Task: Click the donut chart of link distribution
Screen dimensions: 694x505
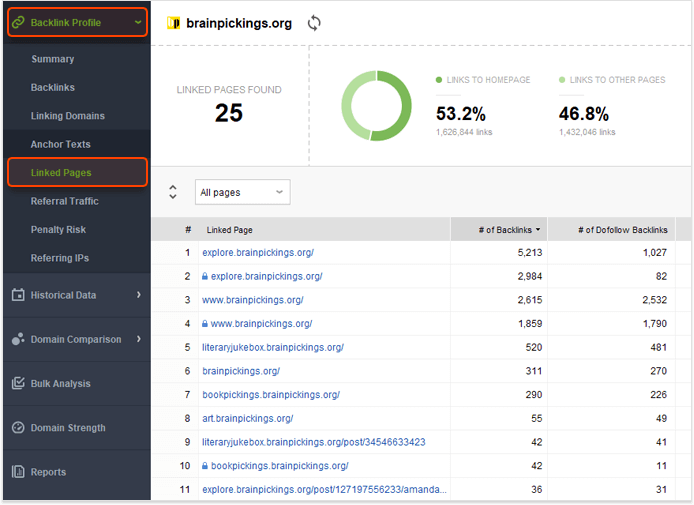Action: pyautogui.click(x=377, y=105)
